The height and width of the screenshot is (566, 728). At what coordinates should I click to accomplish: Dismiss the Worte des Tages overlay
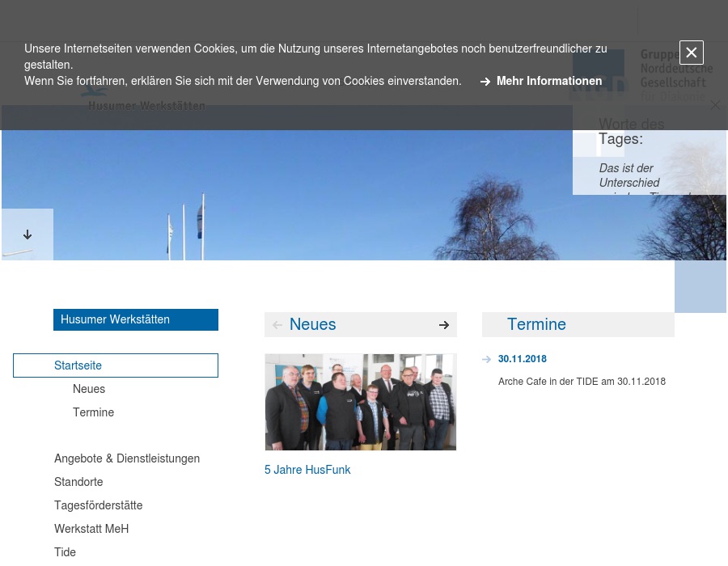coord(715,105)
